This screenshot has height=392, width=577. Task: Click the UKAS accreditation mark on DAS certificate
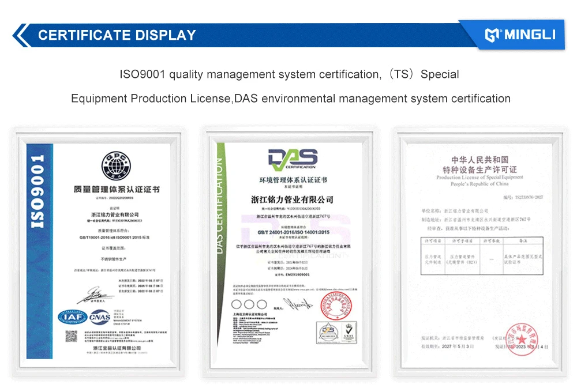pyautogui.click(x=348, y=333)
